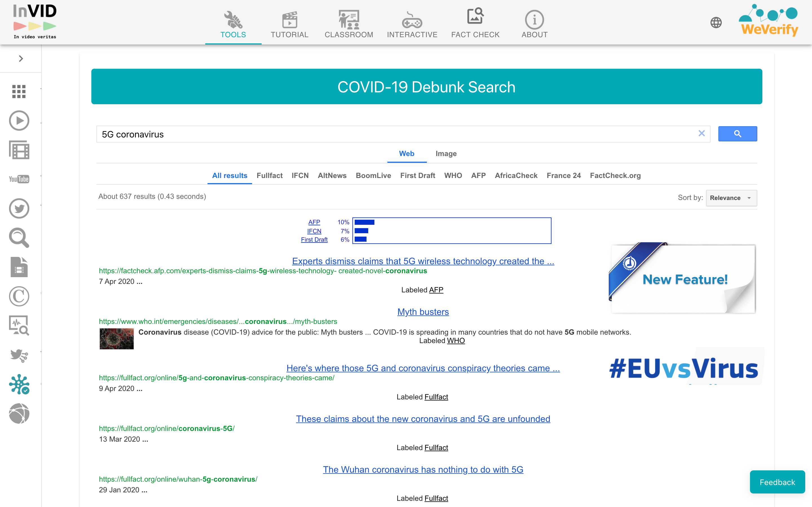Open the video rights copyright icon
The width and height of the screenshot is (812, 507).
pos(19,296)
